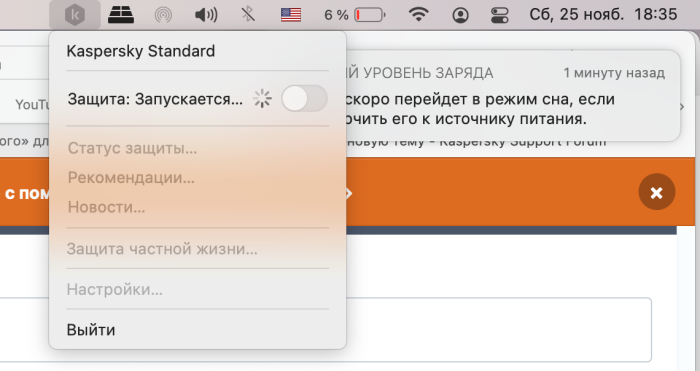Click Kaspersky Standard menu header
The width and height of the screenshot is (700, 371).
[141, 51]
